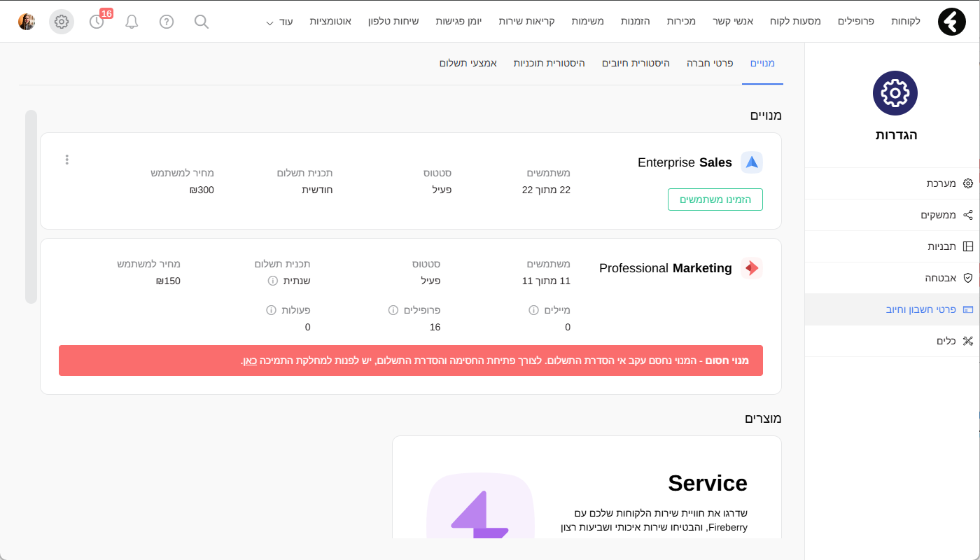Open מערכת in settings sidebar
The image size is (980, 560).
tap(892, 183)
